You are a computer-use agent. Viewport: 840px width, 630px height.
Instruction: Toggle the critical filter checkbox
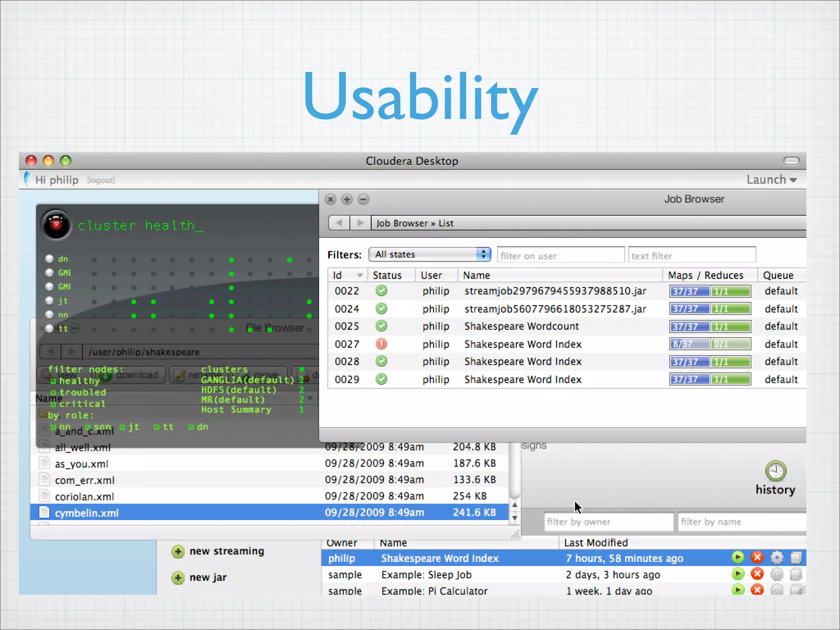click(x=53, y=404)
